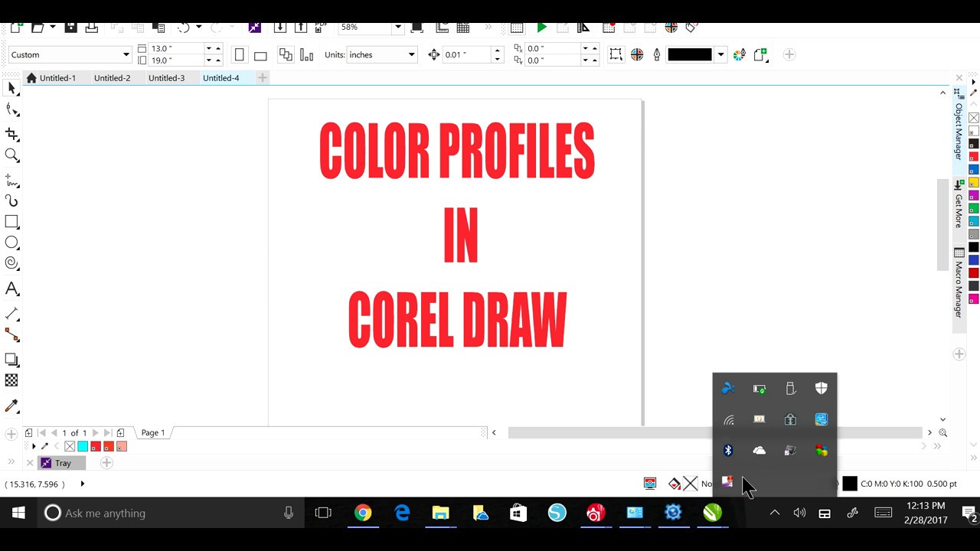
Task: Select the Color Eyedropper tool
Action: click(11, 406)
